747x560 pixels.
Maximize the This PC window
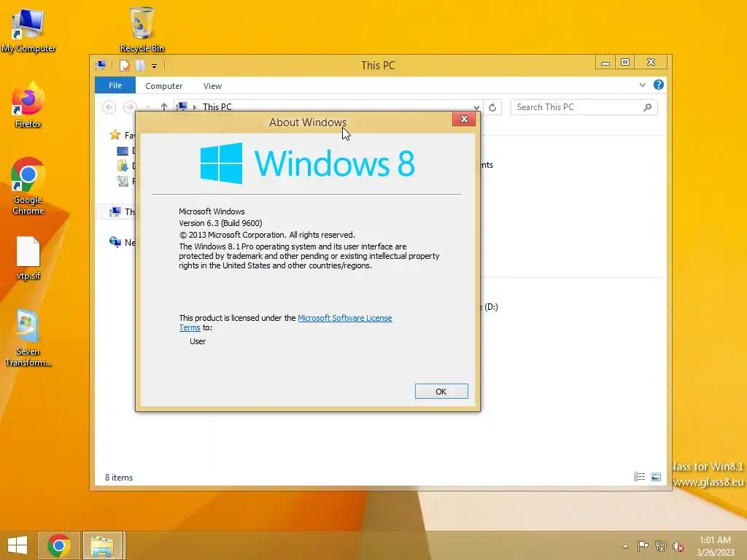click(625, 63)
